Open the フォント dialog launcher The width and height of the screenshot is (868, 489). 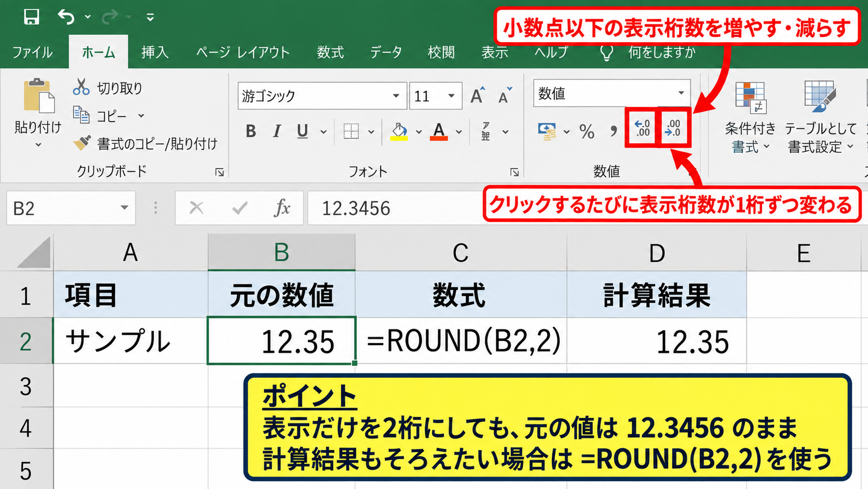click(x=514, y=172)
